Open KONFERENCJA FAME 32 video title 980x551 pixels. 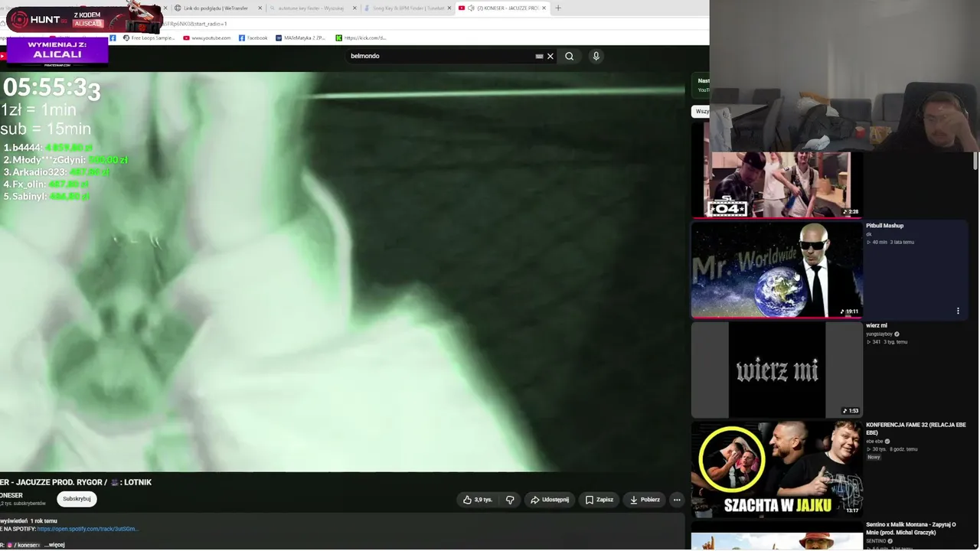[x=916, y=429]
